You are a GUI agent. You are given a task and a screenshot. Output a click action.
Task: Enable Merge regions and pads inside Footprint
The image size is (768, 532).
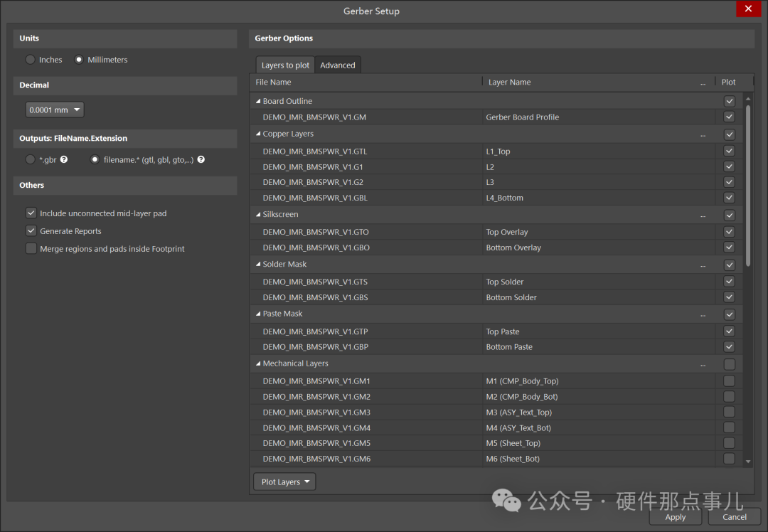coord(31,248)
